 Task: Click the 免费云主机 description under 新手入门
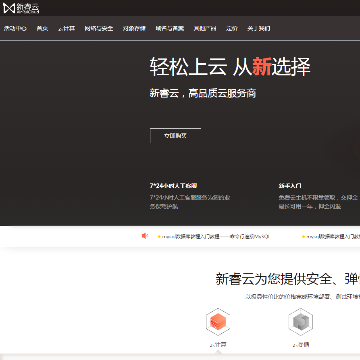click(319, 202)
